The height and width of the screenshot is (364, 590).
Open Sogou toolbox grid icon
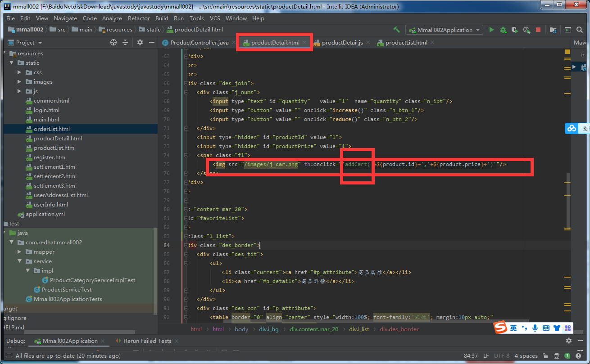click(567, 328)
